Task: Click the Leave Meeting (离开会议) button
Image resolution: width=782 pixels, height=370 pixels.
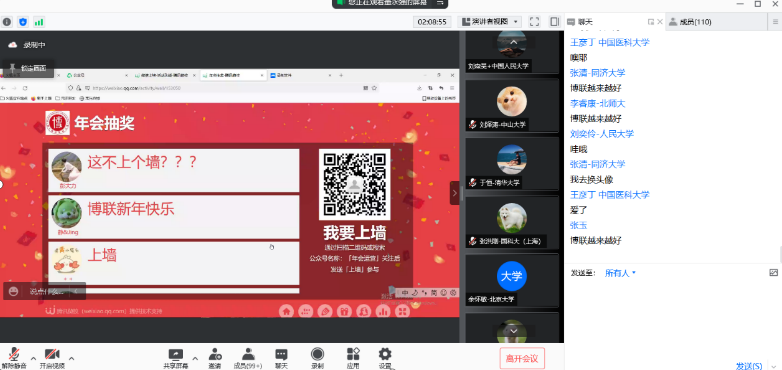Action: pos(522,358)
